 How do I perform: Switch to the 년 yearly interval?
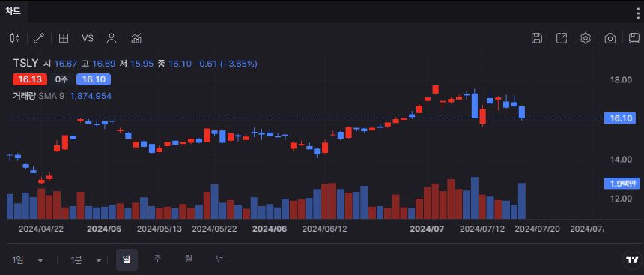tap(219, 259)
